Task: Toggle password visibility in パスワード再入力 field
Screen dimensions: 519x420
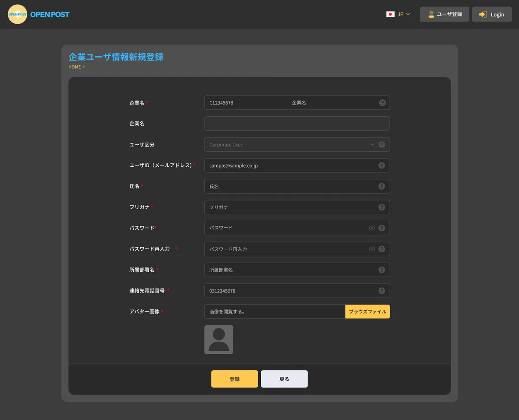Action: 372,249
